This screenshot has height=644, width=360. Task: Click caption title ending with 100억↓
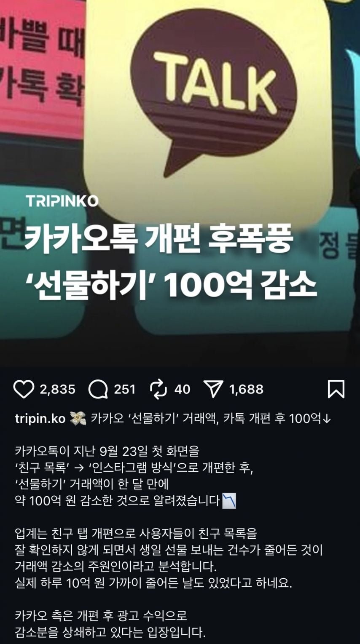tap(211, 419)
